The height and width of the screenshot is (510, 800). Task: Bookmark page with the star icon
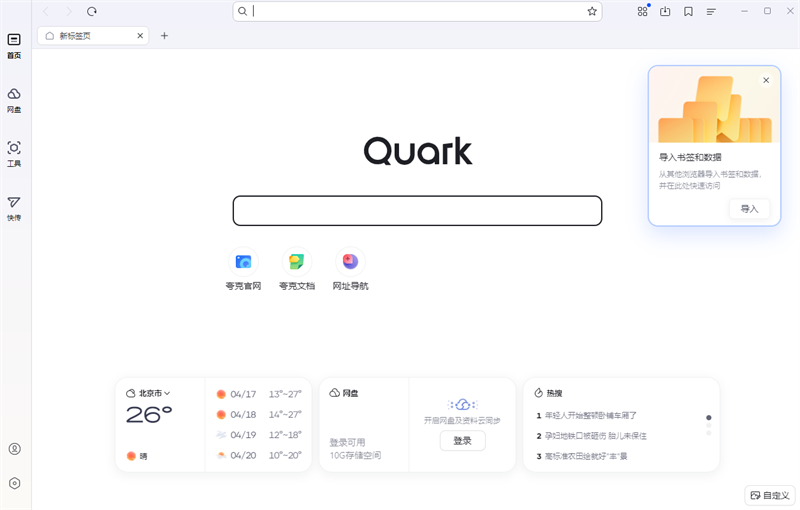(x=592, y=11)
